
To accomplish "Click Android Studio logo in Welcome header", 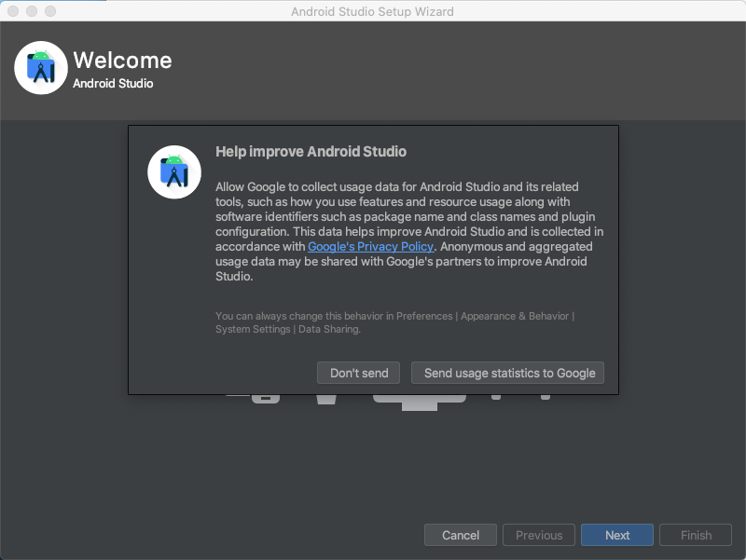I will [x=41, y=67].
